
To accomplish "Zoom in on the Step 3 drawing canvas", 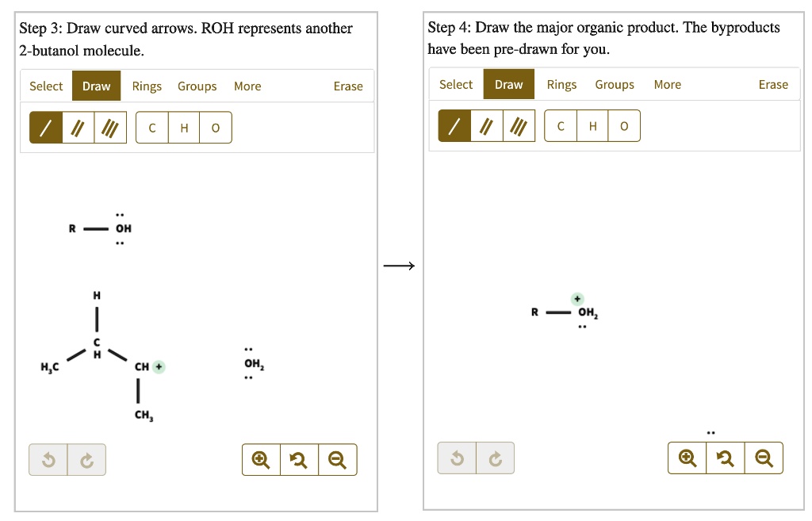I will pyautogui.click(x=260, y=459).
